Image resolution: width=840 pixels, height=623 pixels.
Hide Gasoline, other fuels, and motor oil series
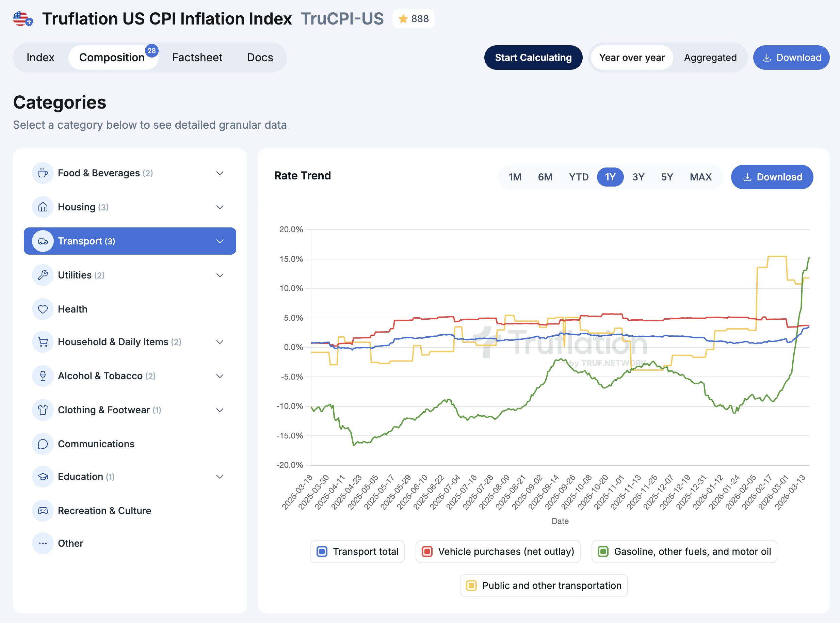684,552
